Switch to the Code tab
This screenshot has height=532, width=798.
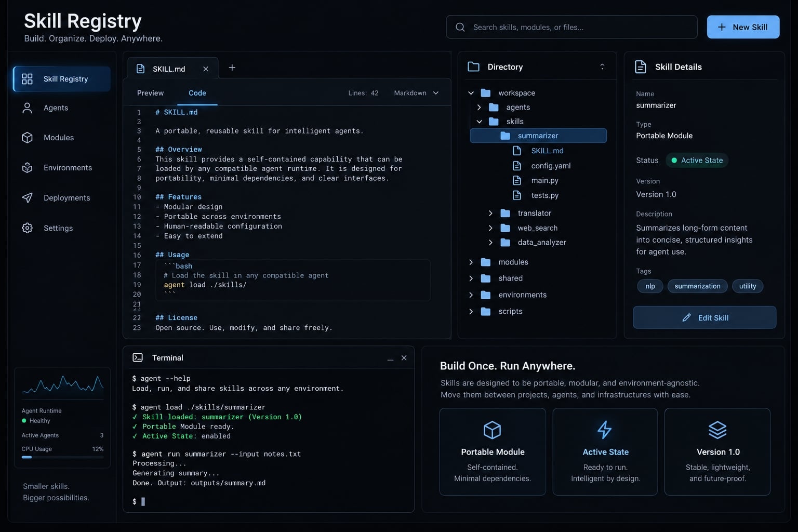197,93
